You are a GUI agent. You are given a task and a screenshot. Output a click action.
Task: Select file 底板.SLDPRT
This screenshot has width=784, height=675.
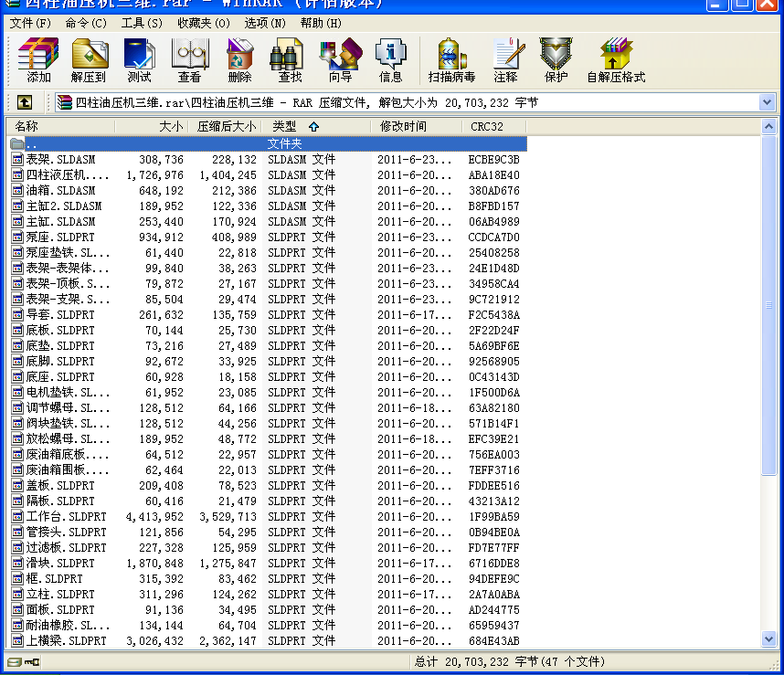pos(60,331)
